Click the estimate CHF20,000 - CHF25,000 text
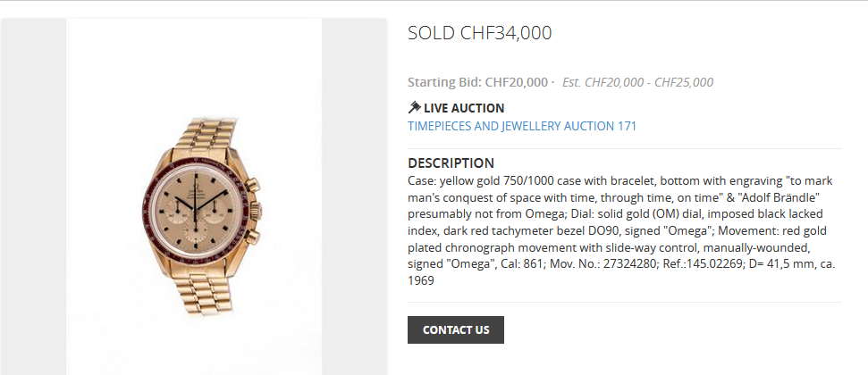This screenshot has height=375, width=868. tap(637, 82)
